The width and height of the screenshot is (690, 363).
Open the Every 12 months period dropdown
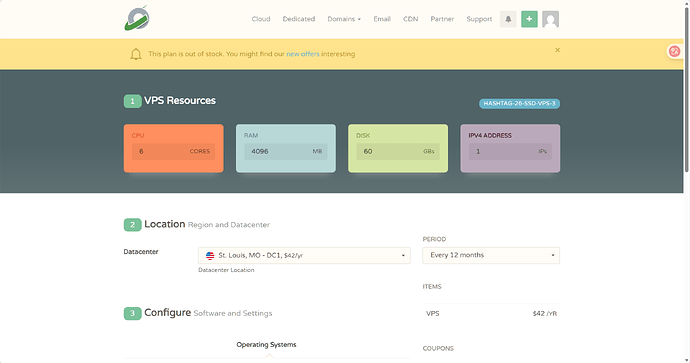pyautogui.click(x=491, y=255)
